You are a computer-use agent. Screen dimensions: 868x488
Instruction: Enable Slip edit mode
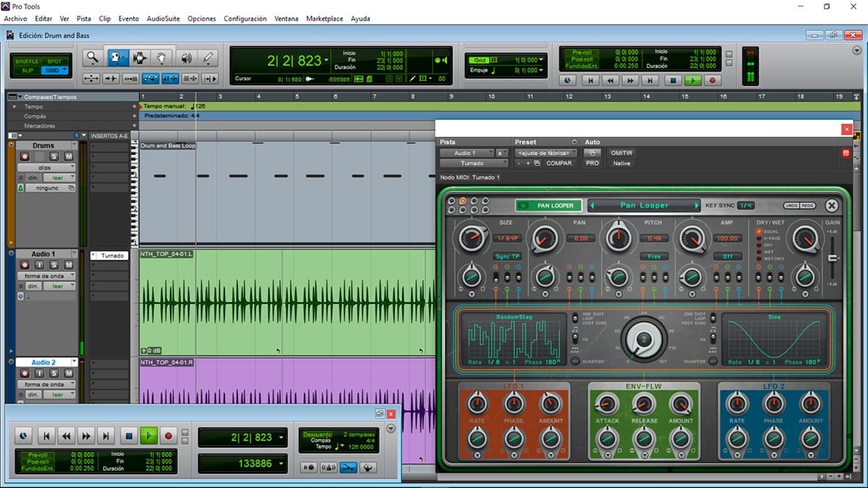click(28, 70)
